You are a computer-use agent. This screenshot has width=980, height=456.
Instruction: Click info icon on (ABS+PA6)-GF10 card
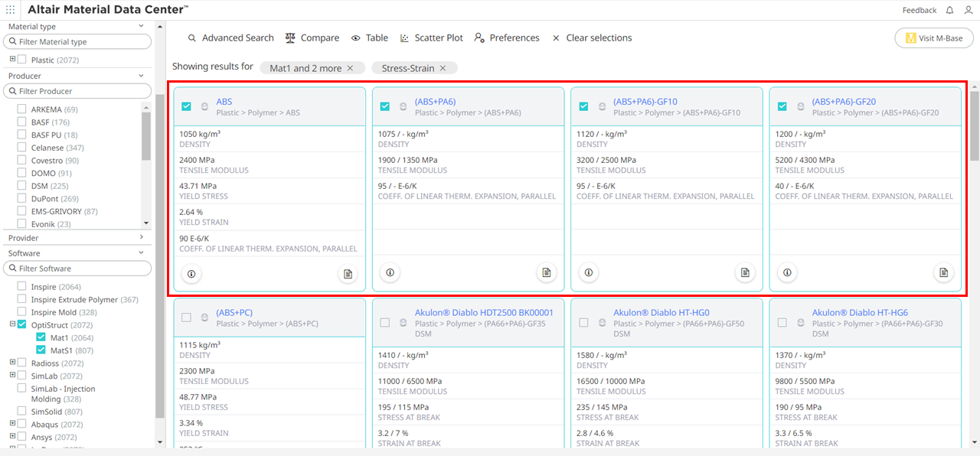pos(589,273)
